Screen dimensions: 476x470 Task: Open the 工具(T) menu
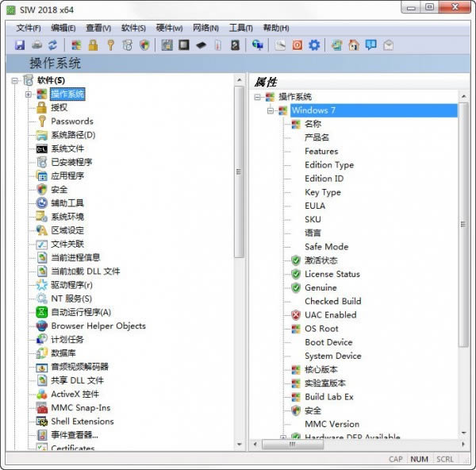pos(240,29)
